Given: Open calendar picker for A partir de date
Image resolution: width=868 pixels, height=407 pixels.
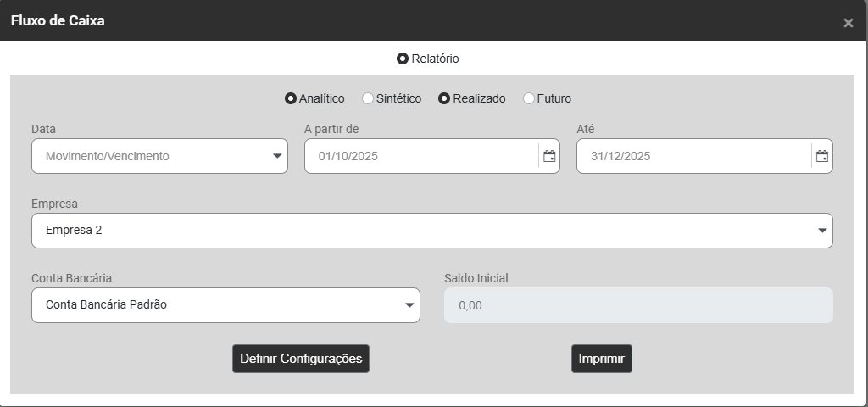Looking at the screenshot, I should (x=549, y=156).
